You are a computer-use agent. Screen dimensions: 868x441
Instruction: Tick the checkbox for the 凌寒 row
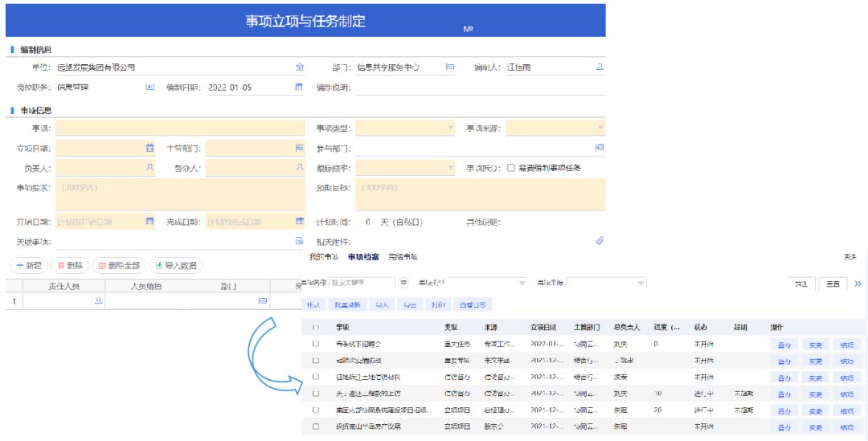[x=316, y=377]
